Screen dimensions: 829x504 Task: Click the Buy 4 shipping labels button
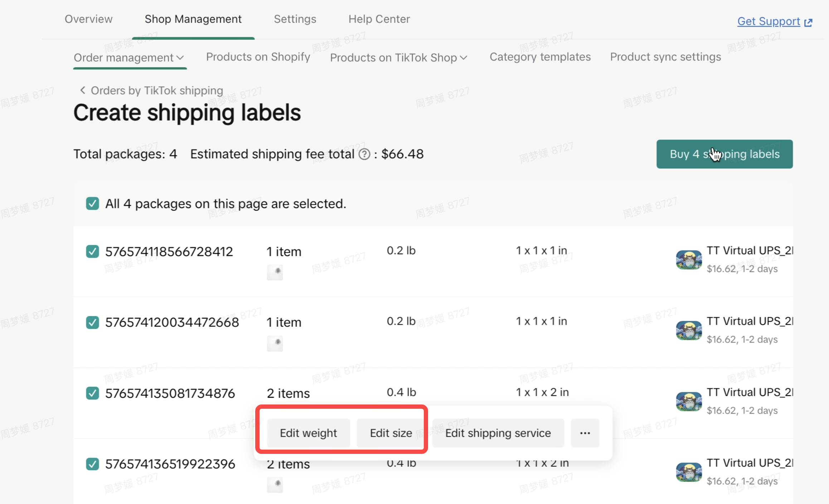click(x=724, y=154)
